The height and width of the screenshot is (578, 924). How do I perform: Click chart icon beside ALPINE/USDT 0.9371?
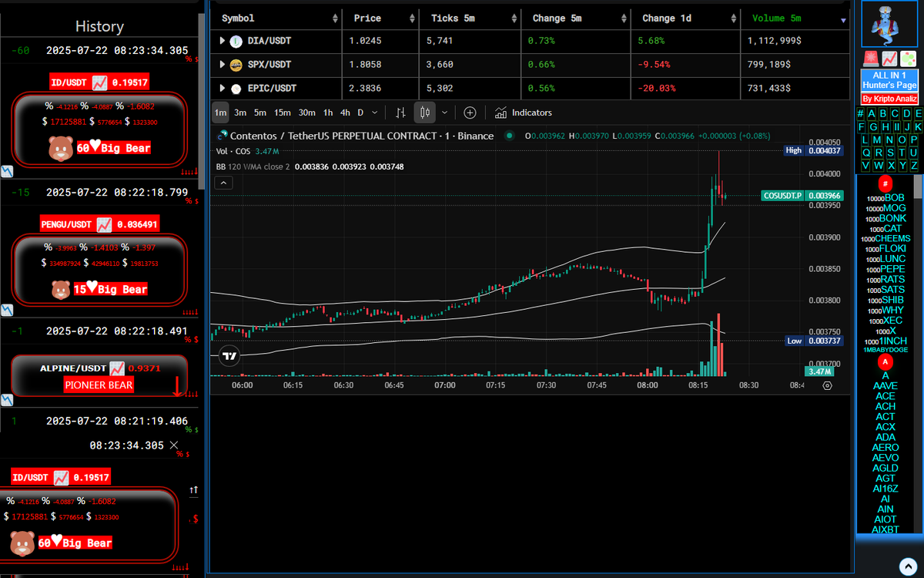click(117, 368)
